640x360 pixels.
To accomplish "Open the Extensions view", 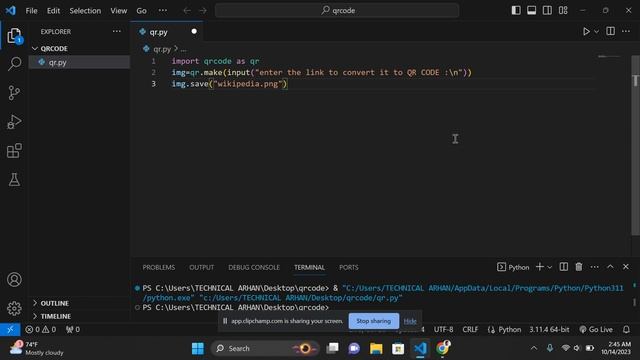I will [x=14, y=151].
